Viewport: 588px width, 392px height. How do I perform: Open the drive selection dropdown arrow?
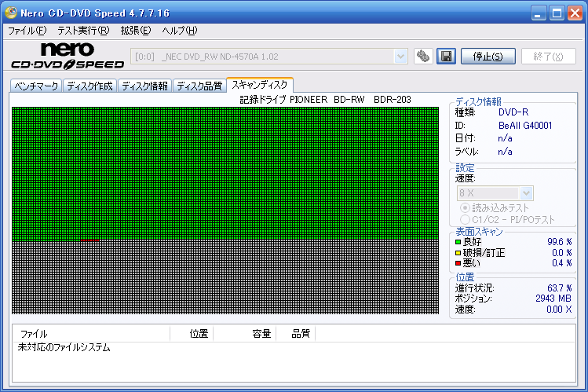400,57
